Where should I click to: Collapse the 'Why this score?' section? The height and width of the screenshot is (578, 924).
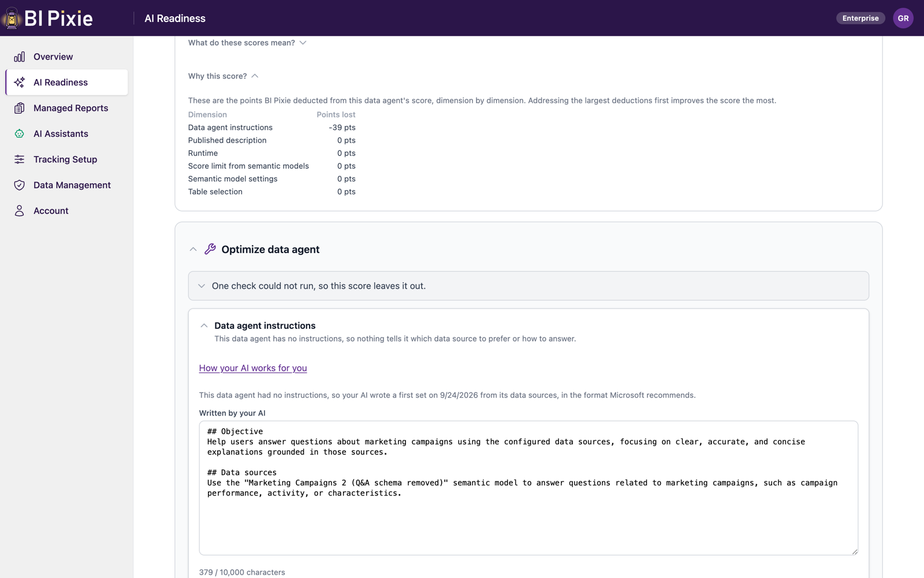tap(223, 76)
